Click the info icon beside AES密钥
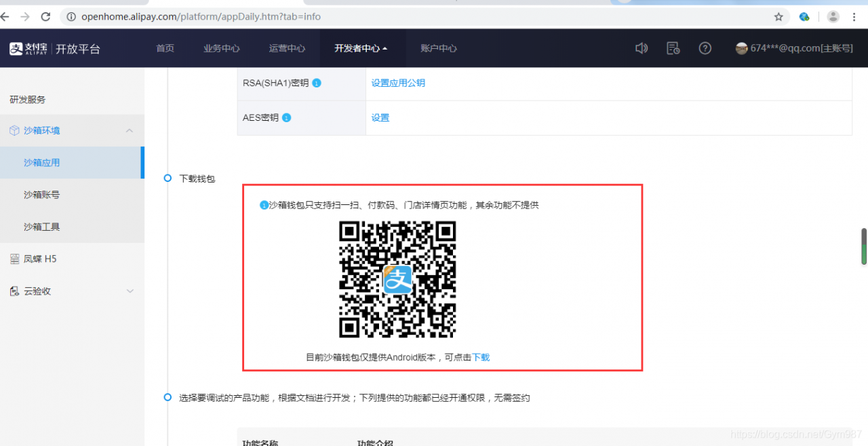Screen dimensions: 868x446 pos(286,117)
